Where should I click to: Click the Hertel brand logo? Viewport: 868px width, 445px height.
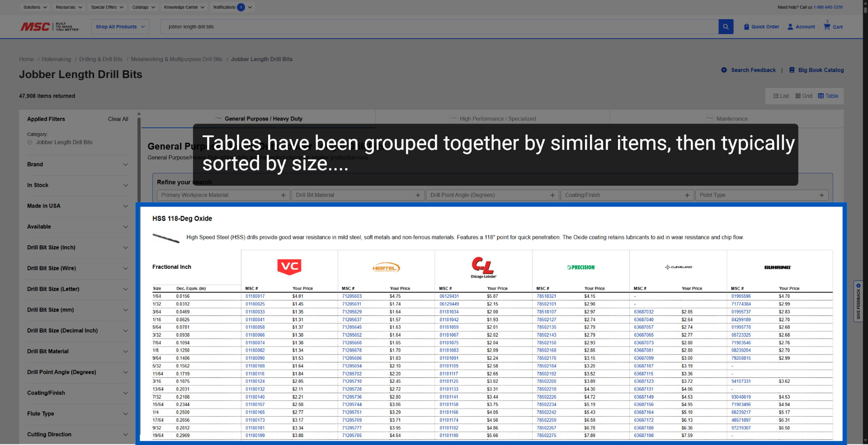[x=386, y=267]
